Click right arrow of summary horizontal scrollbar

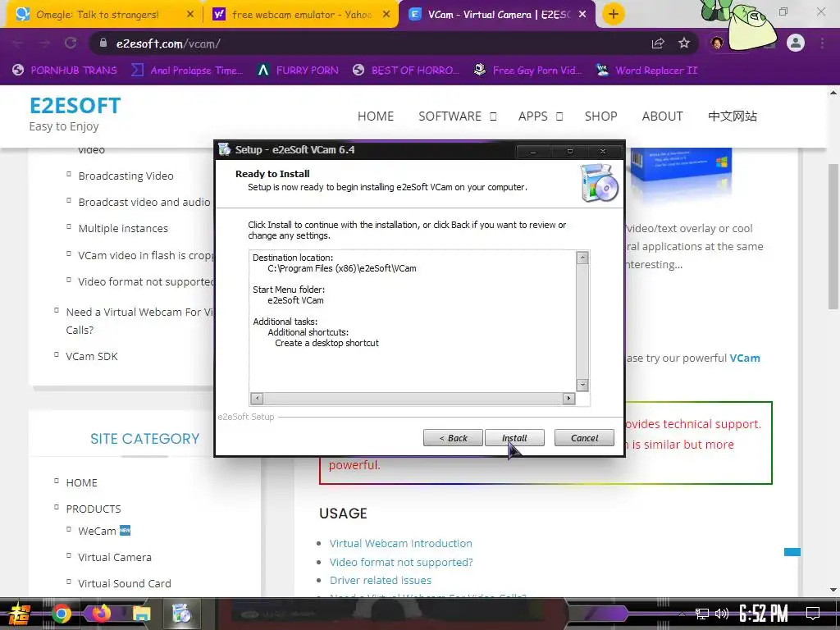(x=569, y=398)
